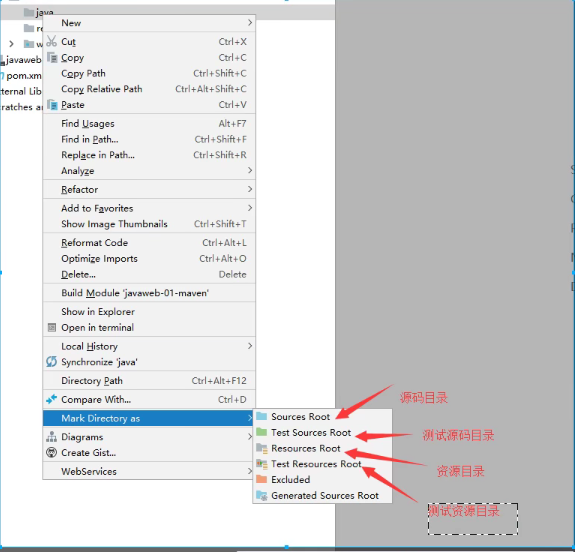Mark directory as Resources Root

point(322,448)
